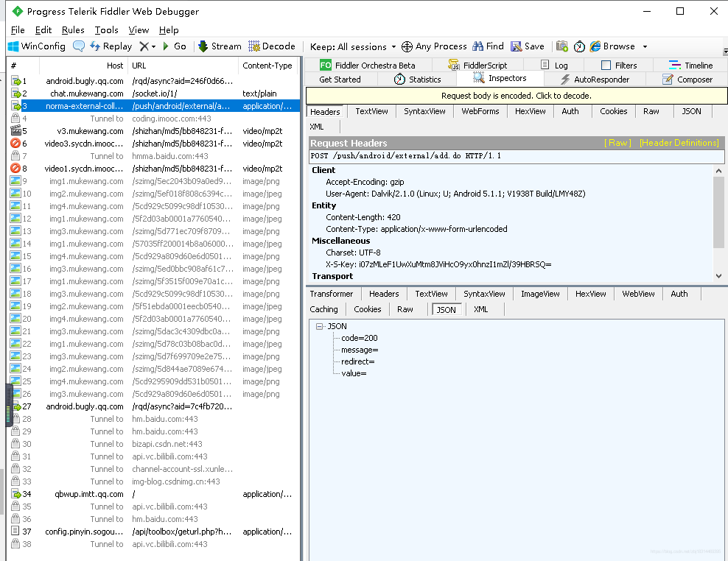Click the comment speech bubble icon
The height and width of the screenshot is (561, 728).
pos(78,46)
